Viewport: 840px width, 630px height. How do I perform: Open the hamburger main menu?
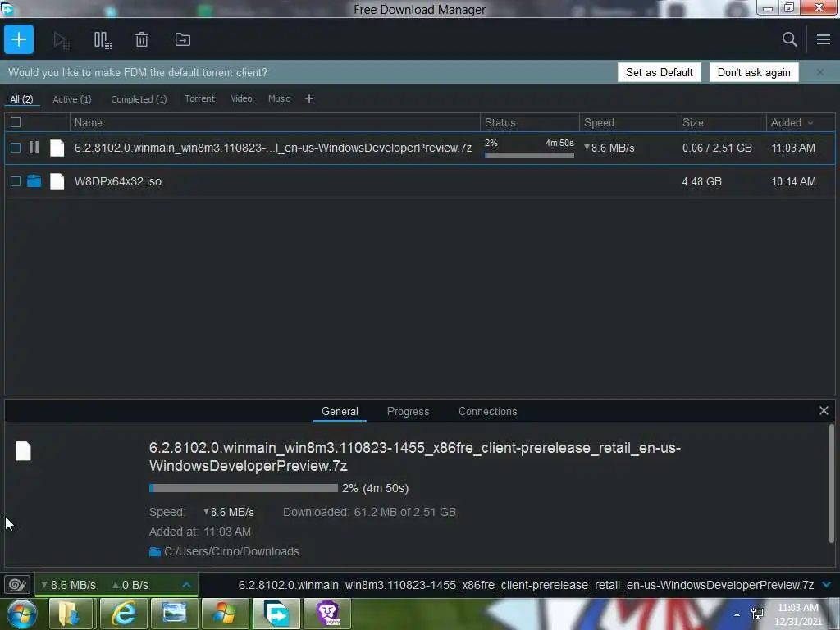pyautogui.click(x=824, y=39)
